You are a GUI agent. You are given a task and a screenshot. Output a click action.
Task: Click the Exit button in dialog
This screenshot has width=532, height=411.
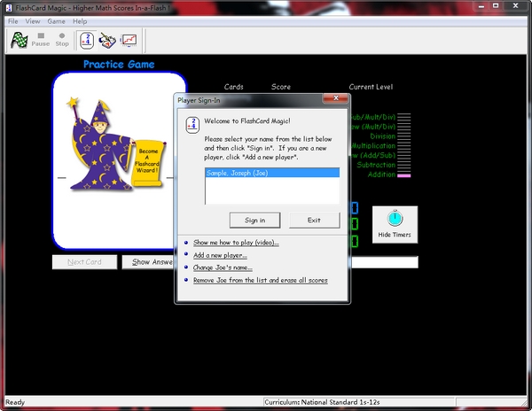[314, 221]
